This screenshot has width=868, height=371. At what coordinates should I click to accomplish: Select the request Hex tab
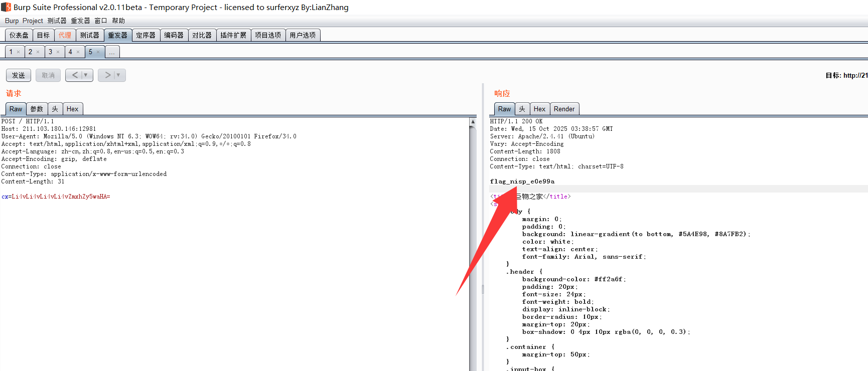coord(72,109)
